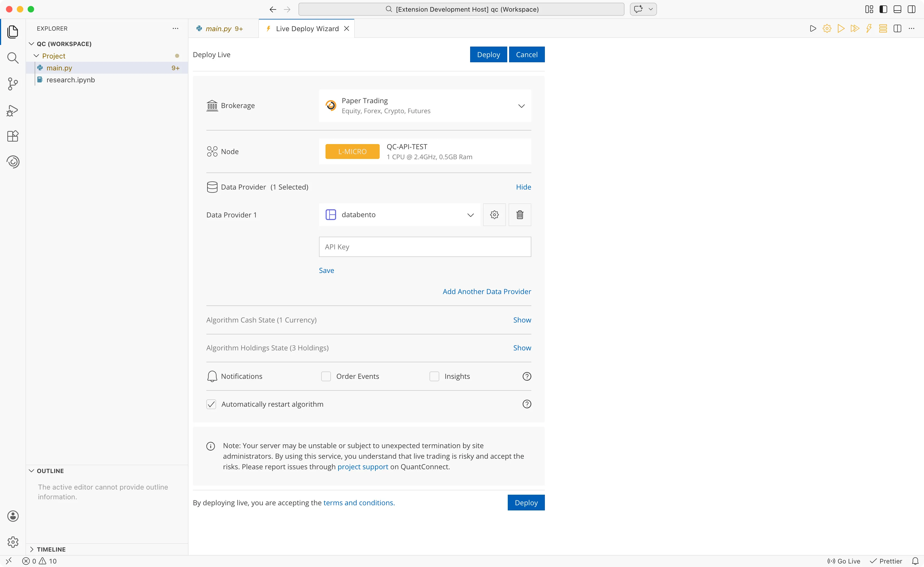Image resolution: width=924 pixels, height=567 pixels.
Task: Open Run and Debug view
Action: (x=13, y=110)
